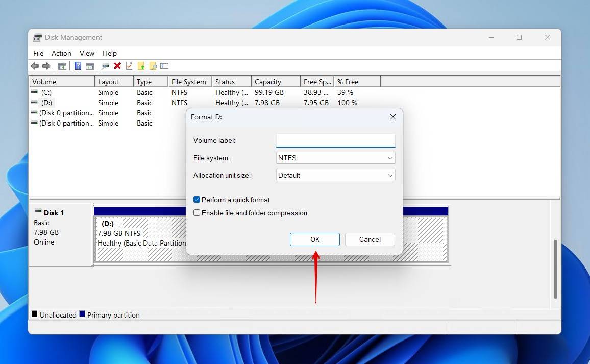Viewport: 590px width, 364px height.
Task: Maximize the Disk Management window
Action: click(x=519, y=37)
